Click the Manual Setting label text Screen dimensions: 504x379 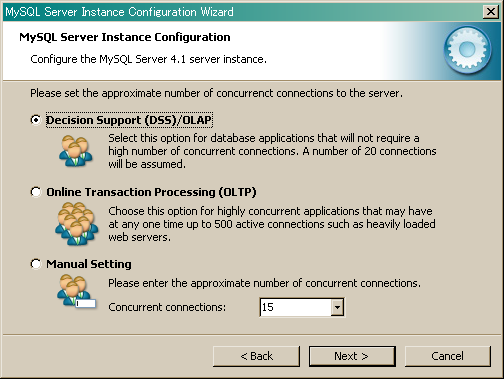(89, 264)
